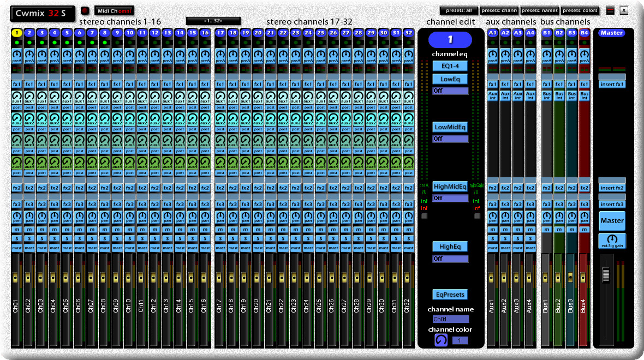The width and height of the screenshot is (644, 360).
Task: Open the 'presets: colors' menu
Action: [580, 10]
